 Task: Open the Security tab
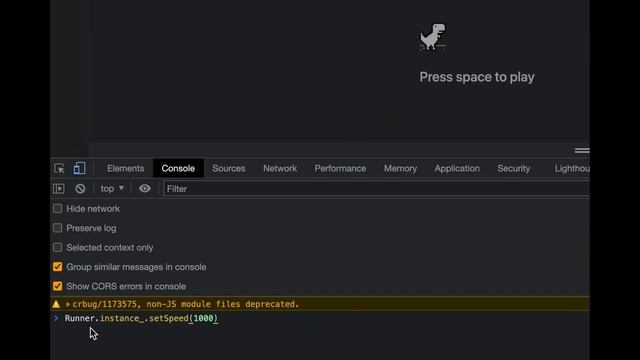(x=513, y=168)
